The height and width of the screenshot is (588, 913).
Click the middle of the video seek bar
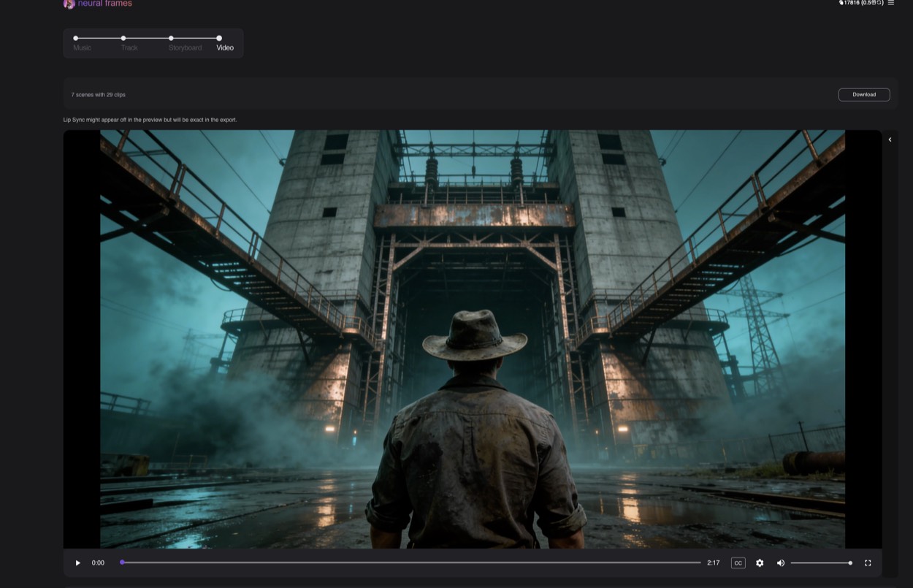click(x=411, y=562)
